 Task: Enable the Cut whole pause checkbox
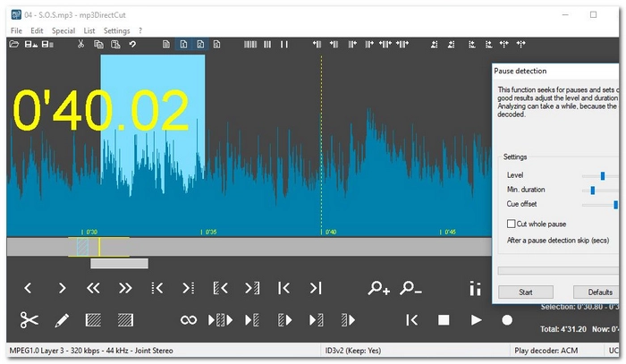tap(511, 224)
